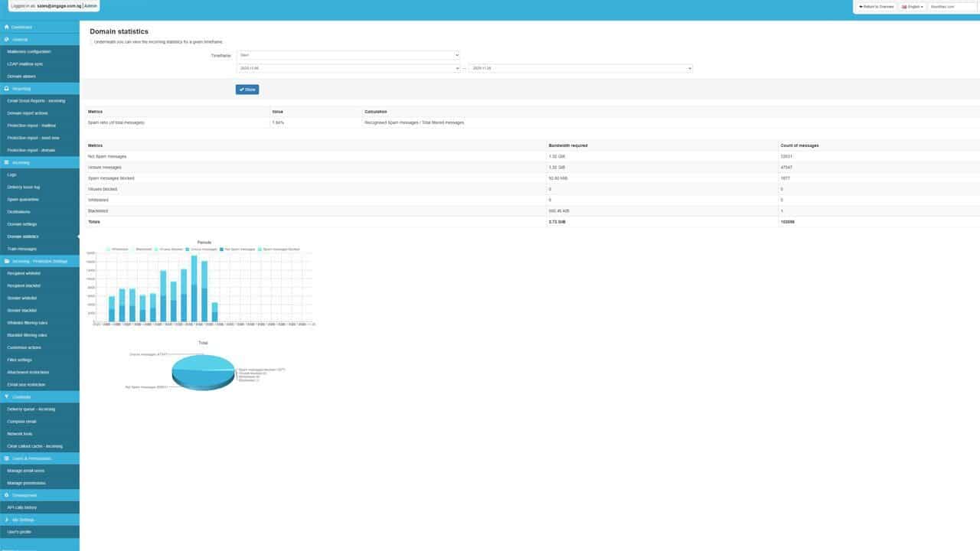Click the General section icon
980x551 pixels.
(x=7, y=39)
